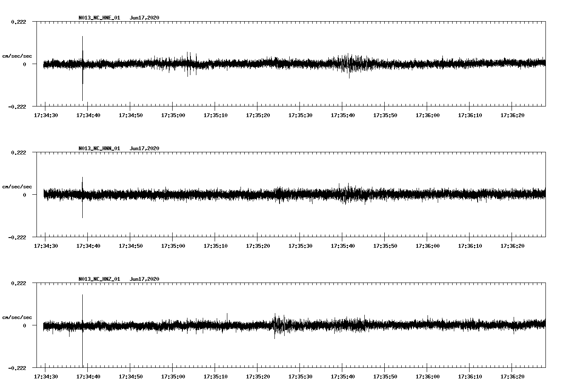
Task: Click the Jun17,2020 date on HNN plot
Action: click(x=145, y=148)
